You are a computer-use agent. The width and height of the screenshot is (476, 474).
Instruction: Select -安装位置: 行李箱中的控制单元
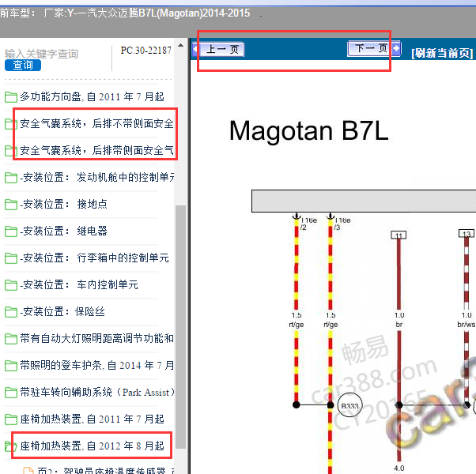[x=94, y=258]
